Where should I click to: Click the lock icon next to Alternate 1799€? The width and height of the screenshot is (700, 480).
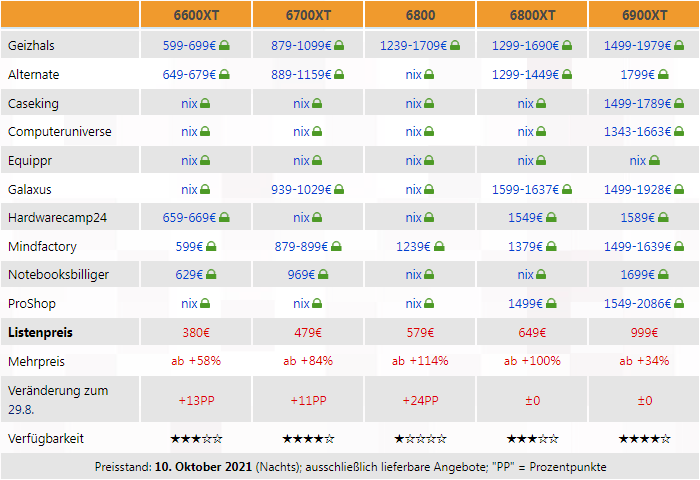(662, 75)
